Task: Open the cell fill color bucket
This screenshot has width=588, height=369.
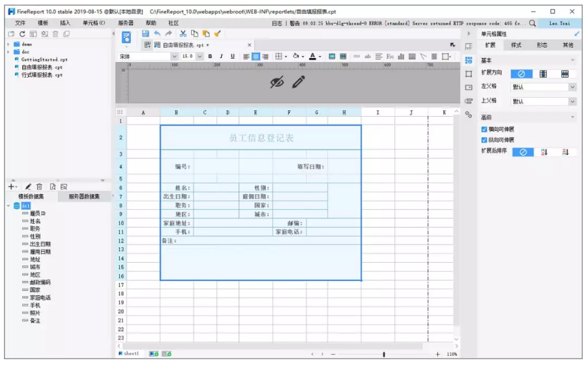Action: pos(296,57)
